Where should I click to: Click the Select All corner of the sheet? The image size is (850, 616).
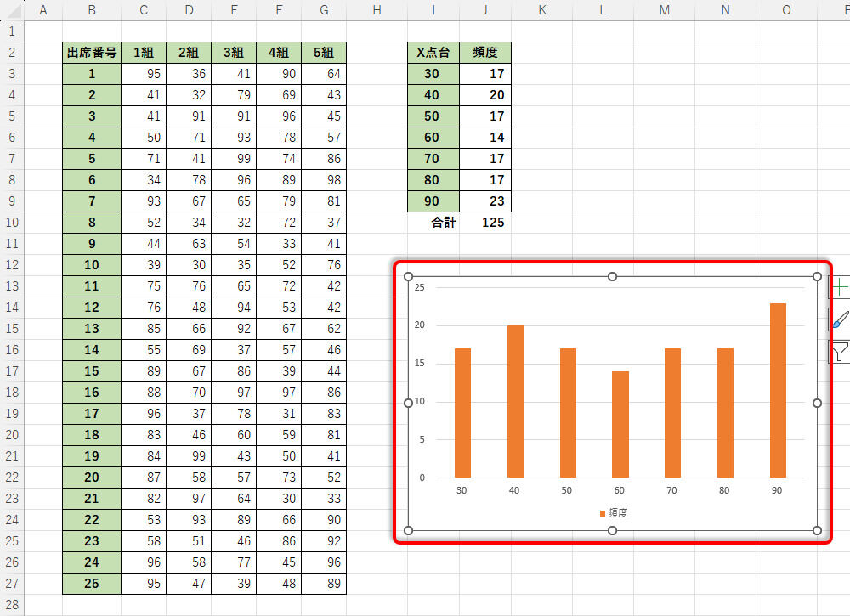tap(12, 9)
